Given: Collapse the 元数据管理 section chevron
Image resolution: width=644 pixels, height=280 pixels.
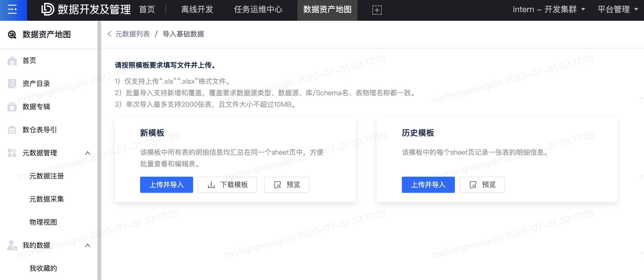Looking at the screenshot, I should tap(88, 153).
